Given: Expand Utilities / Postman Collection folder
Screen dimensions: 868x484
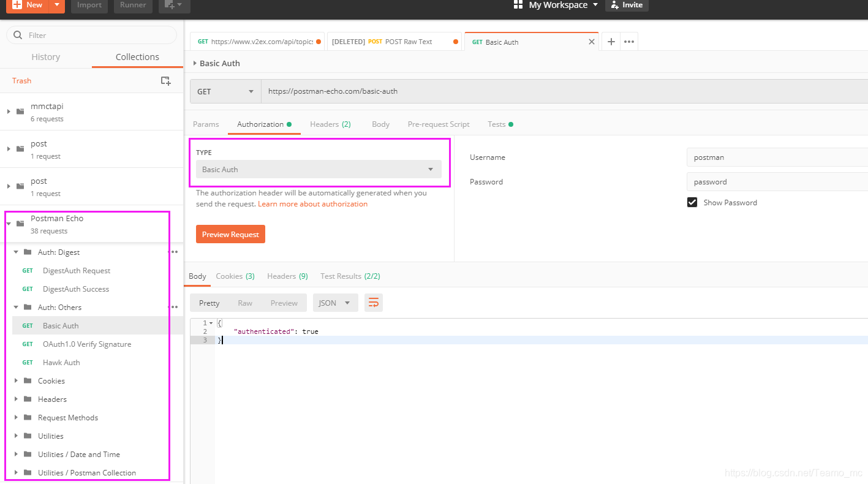Looking at the screenshot, I should coord(16,472).
